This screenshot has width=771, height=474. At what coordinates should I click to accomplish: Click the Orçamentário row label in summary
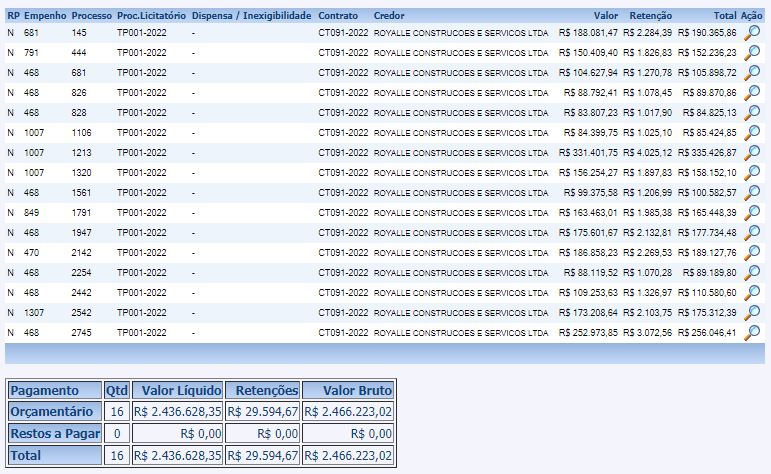coord(54,412)
